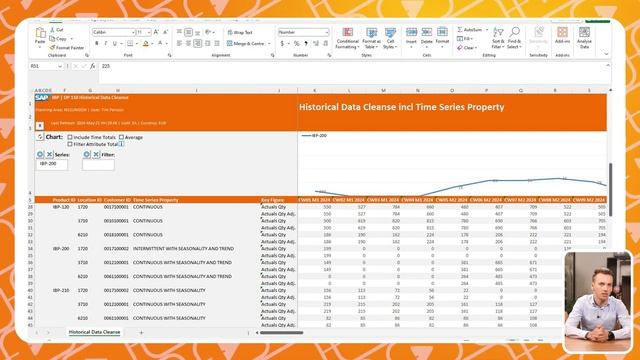Pick the fill colour swatch

click(x=146, y=43)
